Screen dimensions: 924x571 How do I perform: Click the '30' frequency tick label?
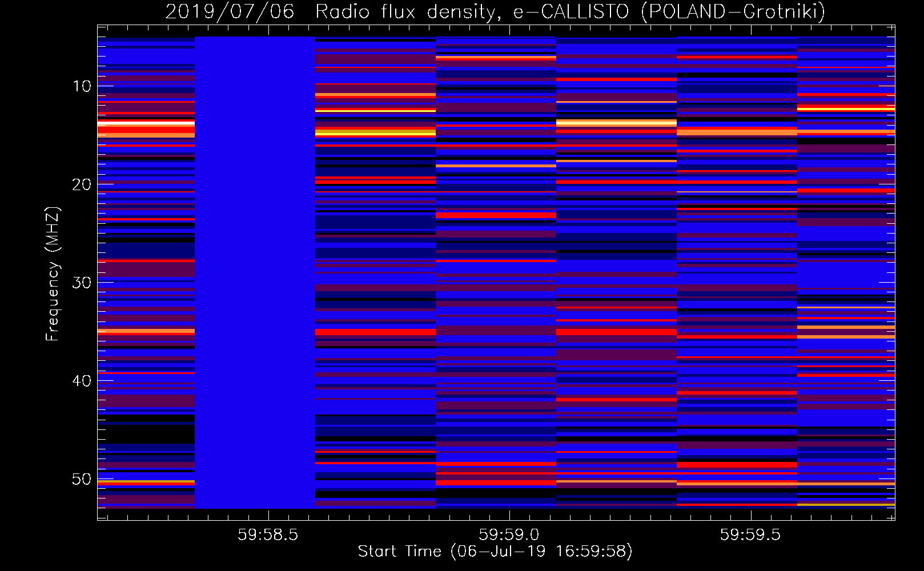pos(82,283)
